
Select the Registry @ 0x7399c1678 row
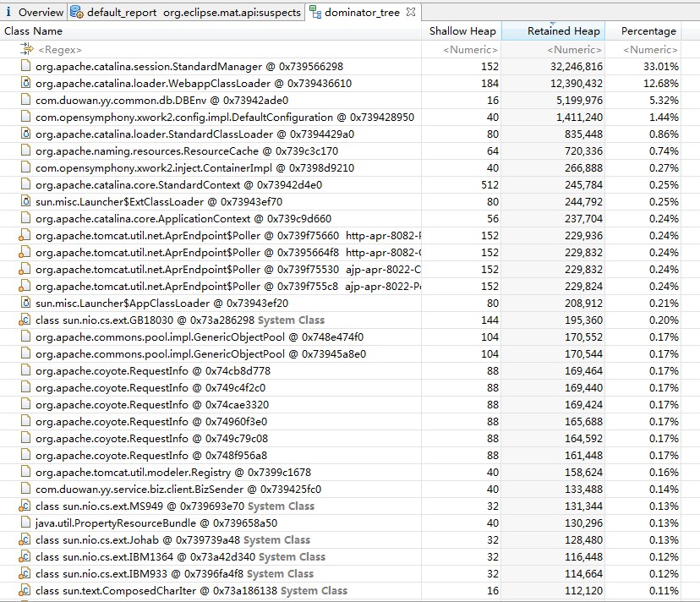pyautogui.click(x=341, y=473)
